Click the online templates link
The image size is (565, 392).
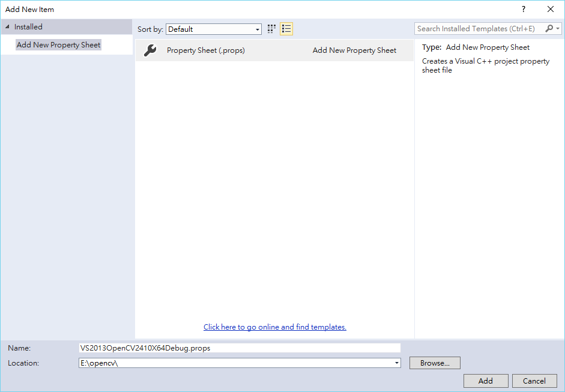pos(275,327)
